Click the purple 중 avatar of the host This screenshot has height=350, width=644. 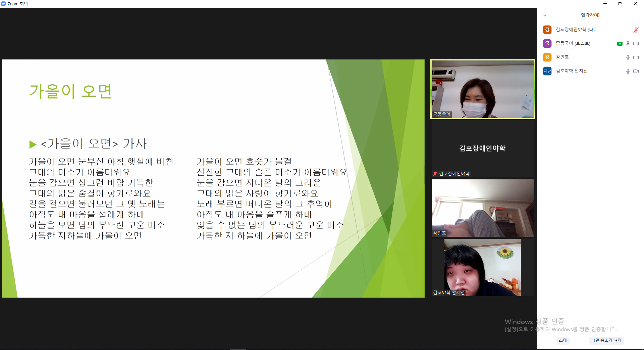pyautogui.click(x=547, y=43)
